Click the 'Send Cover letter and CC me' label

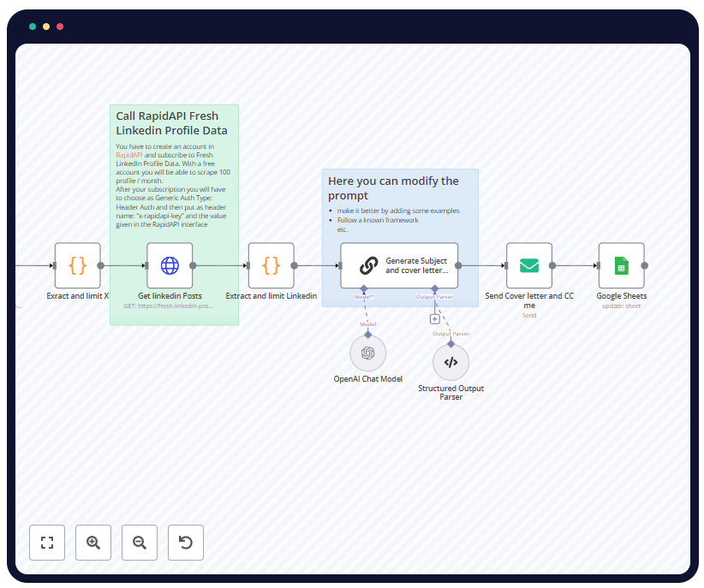click(x=529, y=300)
